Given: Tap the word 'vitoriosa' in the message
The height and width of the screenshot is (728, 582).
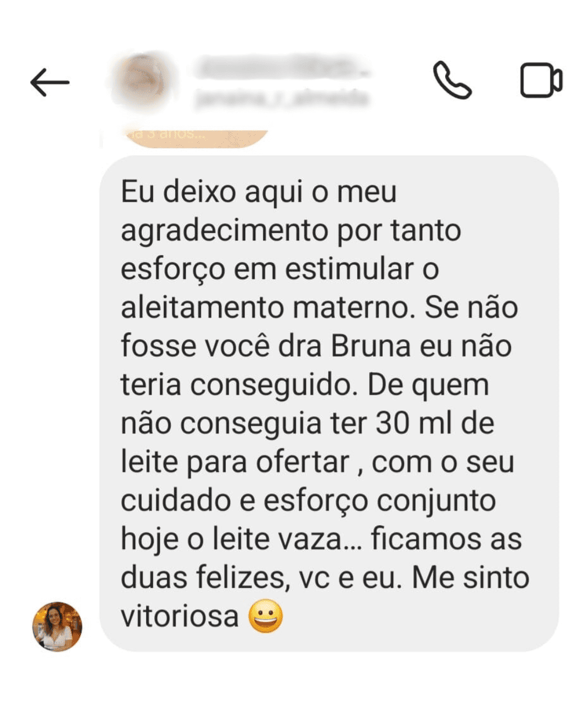Looking at the screenshot, I should point(179,616).
